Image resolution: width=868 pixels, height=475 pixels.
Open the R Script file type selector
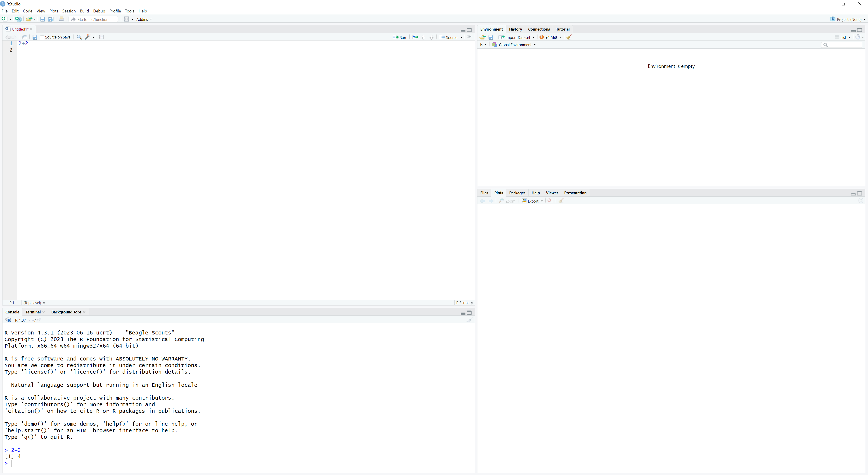[x=464, y=303]
